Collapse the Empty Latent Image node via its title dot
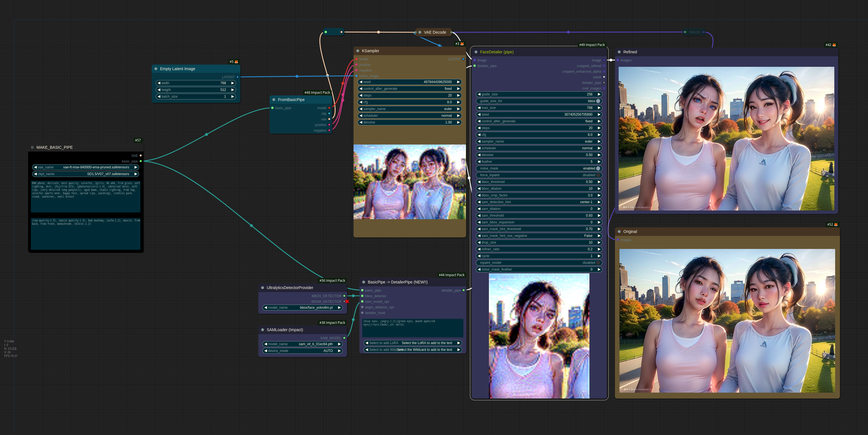868x435 pixels. [156, 69]
